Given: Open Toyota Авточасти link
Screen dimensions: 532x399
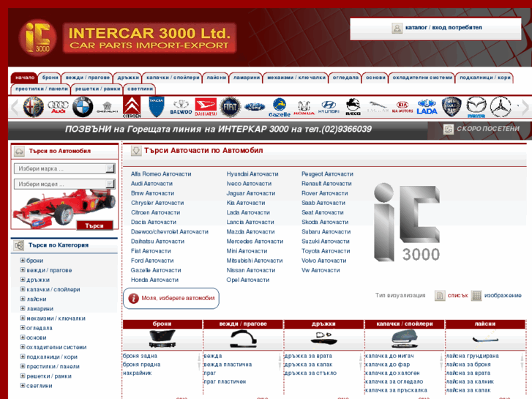Looking at the screenshot, I should coord(326,251).
